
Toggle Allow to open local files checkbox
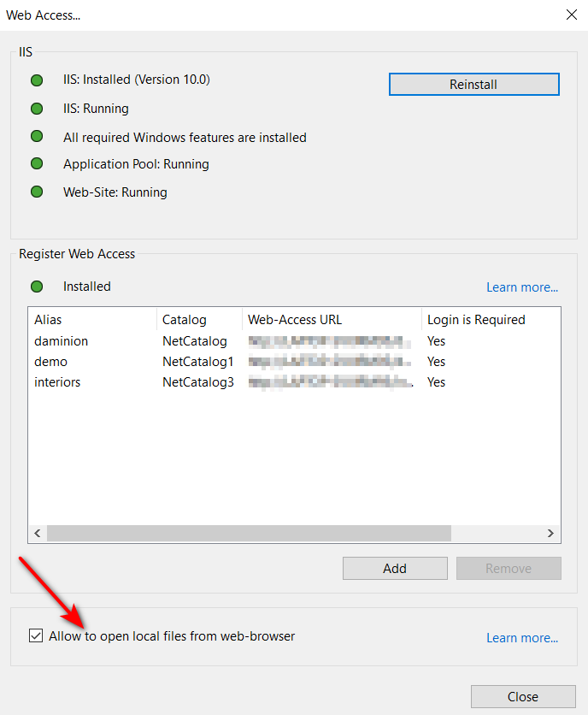pos(35,635)
